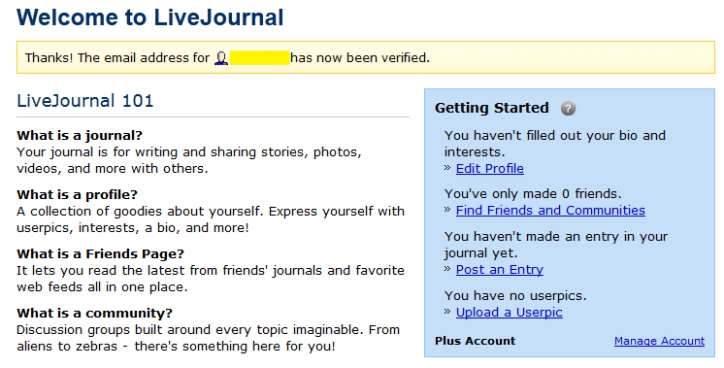The height and width of the screenshot is (368, 724).
Task: Choose Upload a Userpic link
Action: point(509,312)
